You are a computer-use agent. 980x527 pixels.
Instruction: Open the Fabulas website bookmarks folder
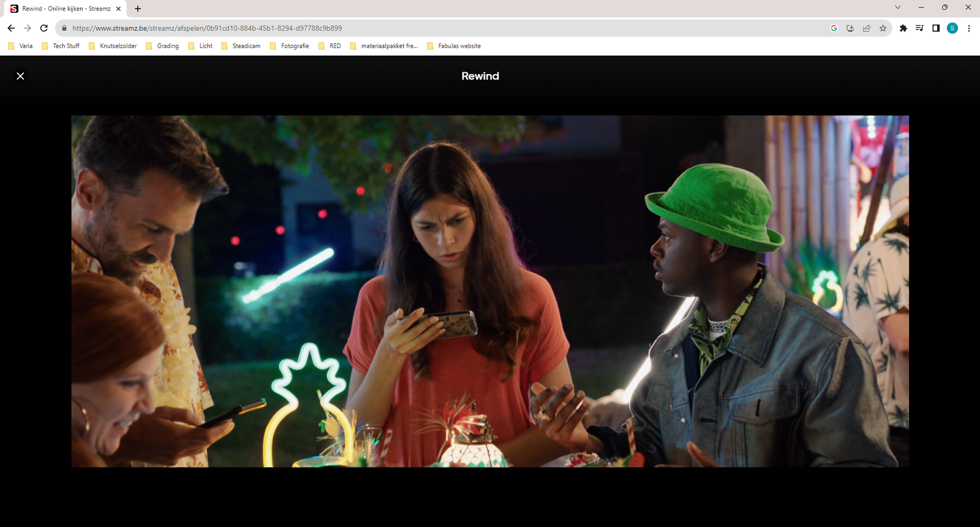point(454,46)
